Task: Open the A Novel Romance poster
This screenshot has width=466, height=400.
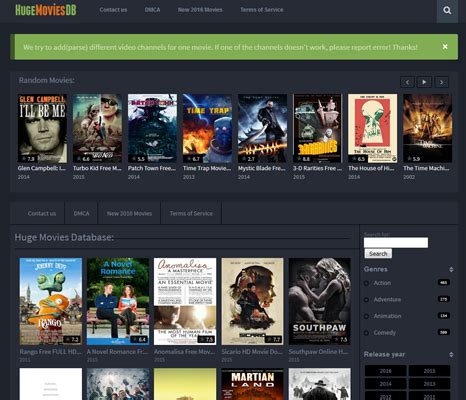Action: (118, 301)
